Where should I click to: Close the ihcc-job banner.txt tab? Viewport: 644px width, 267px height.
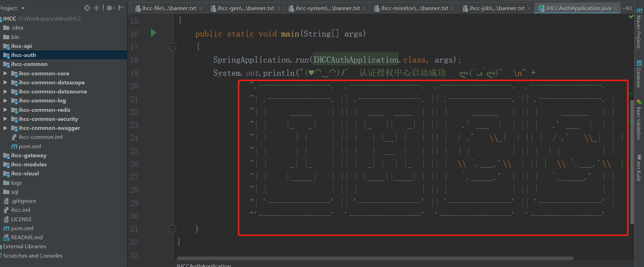tap(529, 8)
